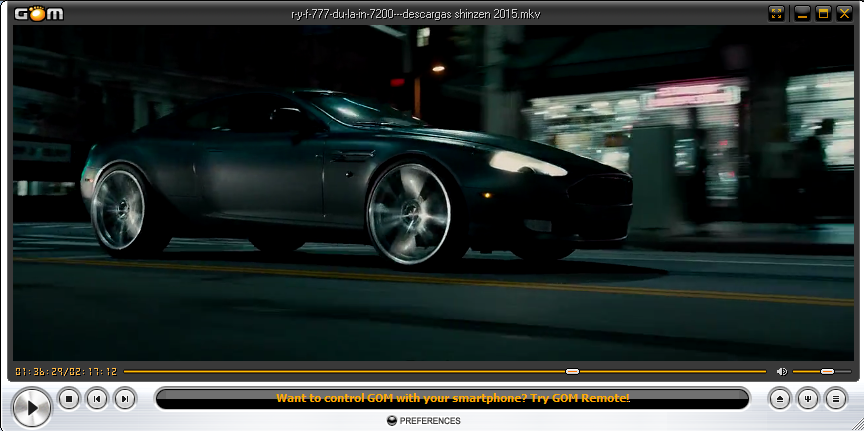Maximize the GOM player window
Image resolution: width=864 pixels, height=431 pixels.
point(823,14)
